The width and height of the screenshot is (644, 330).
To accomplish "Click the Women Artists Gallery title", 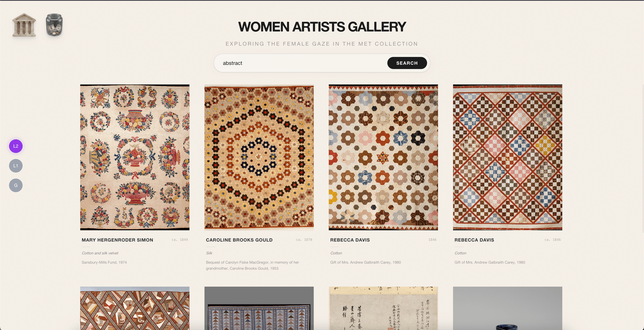I will coord(322,27).
